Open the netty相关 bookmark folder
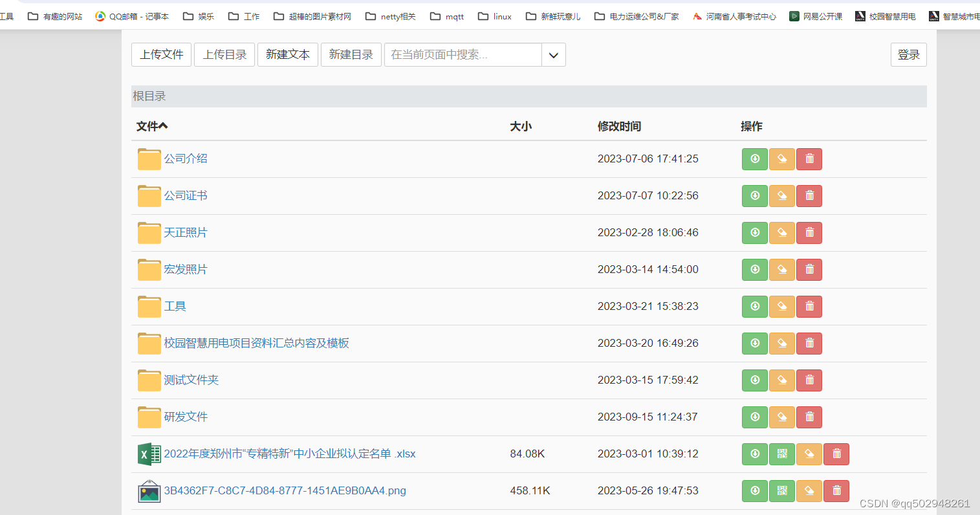This screenshot has height=515, width=980. click(391, 16)
